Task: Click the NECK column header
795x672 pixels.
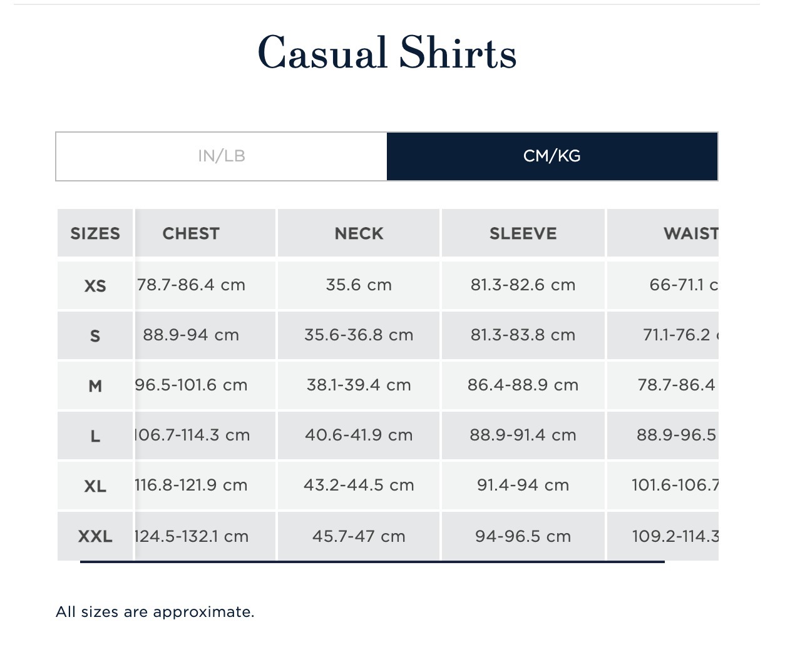Action: click(359, 233)
